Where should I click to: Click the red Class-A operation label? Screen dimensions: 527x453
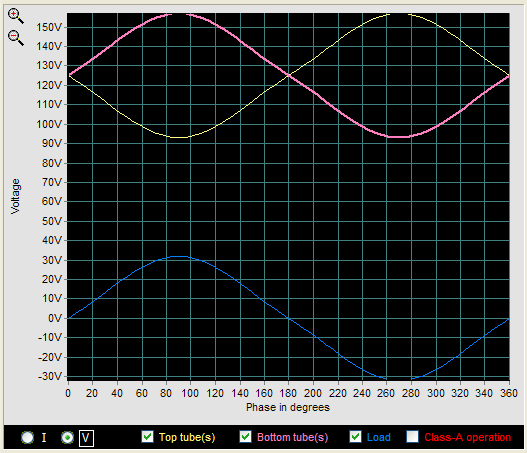(468, 437)
